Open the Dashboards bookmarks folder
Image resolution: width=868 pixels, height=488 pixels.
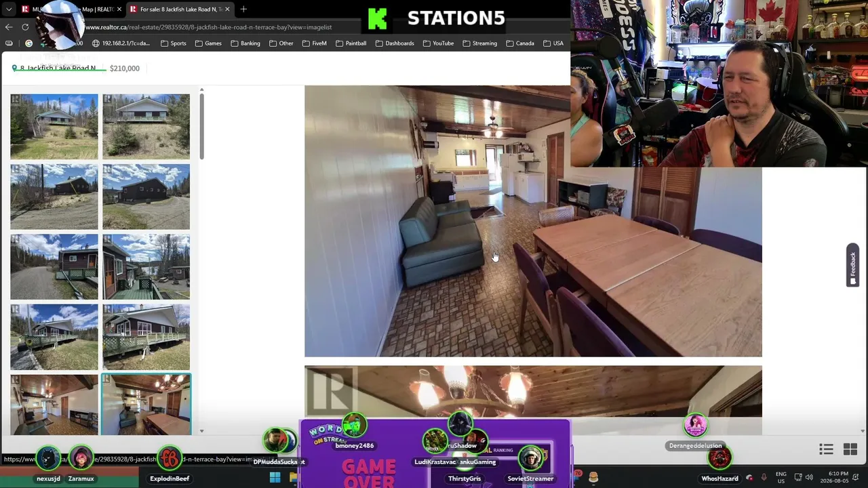(394, 43)
